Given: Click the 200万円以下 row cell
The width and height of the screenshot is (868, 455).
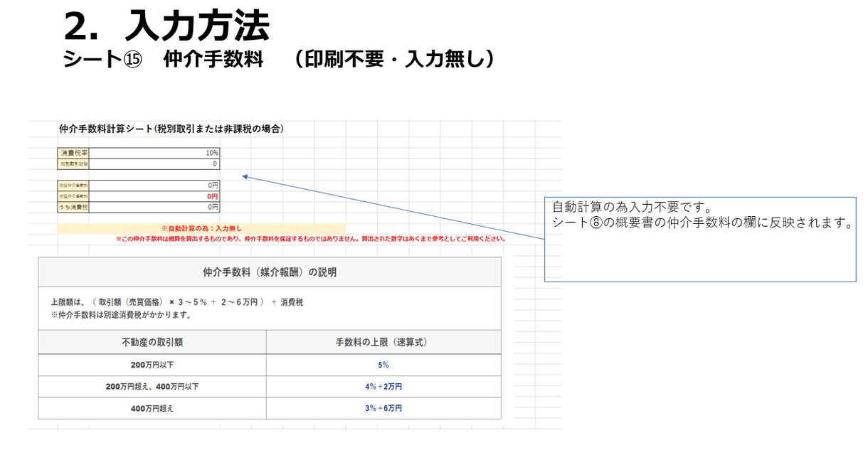Looking at the screenshot, I should click(x=152, y=365).
